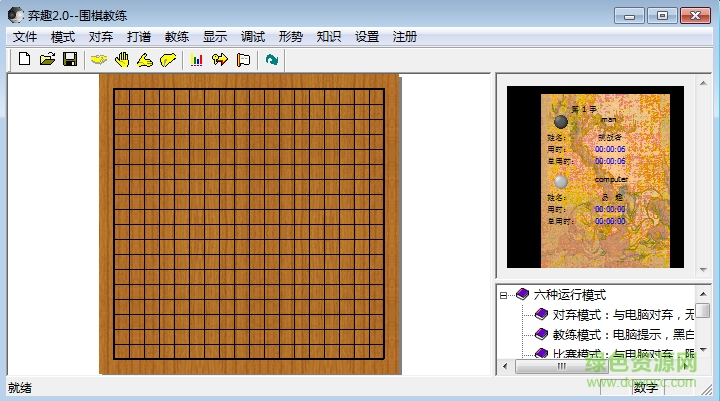720x401 pixels.
Task: Open the 文件 menu
Action: (25, 37)
